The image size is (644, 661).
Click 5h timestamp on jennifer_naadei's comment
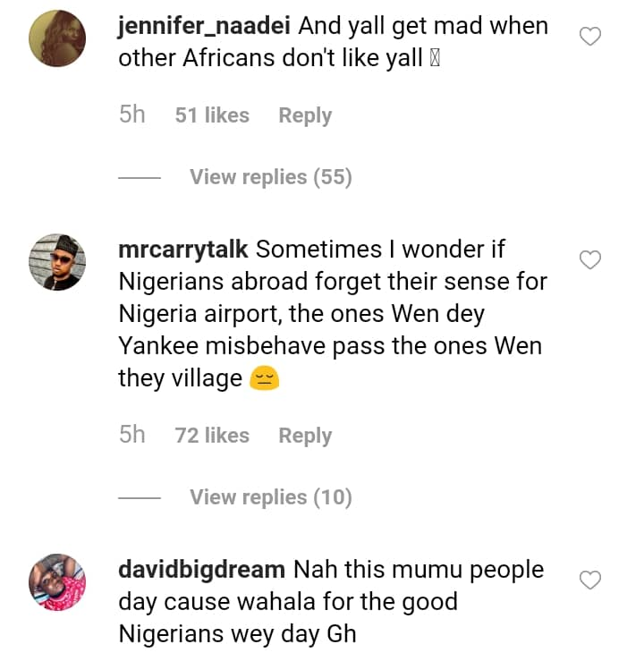pyautogui.click(x=131, y=115)
